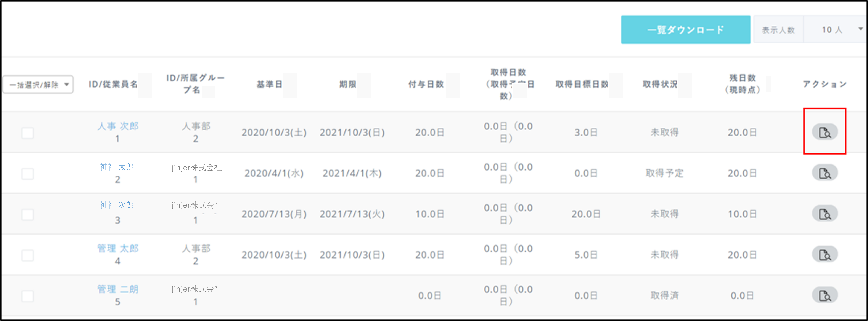
Task: Click the 表示人数 dropdown arrow
Action: 860,29
